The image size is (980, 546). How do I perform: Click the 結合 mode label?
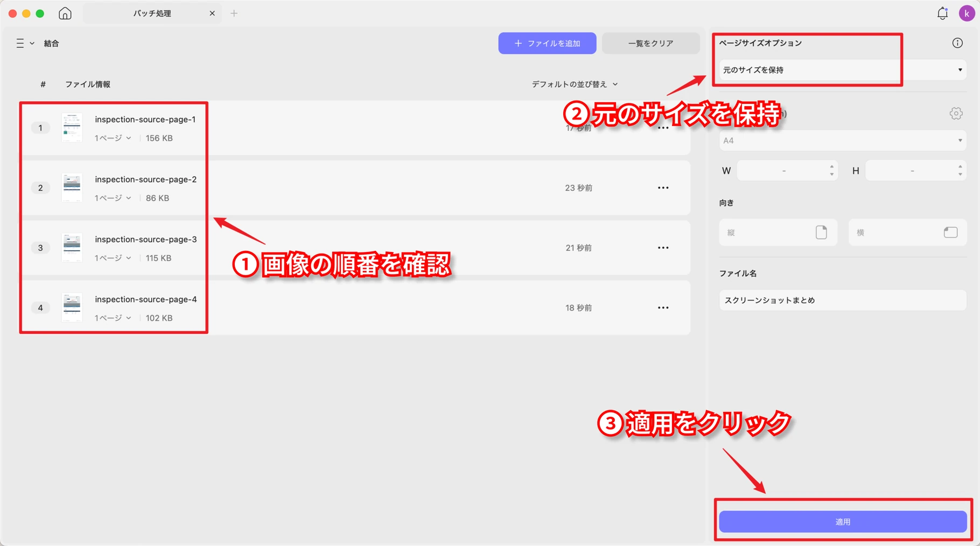[51, 43]
